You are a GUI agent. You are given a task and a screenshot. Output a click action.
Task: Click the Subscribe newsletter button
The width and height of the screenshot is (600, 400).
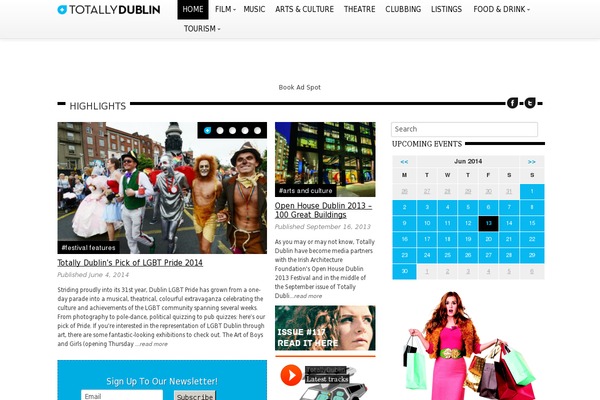[195, 397]
